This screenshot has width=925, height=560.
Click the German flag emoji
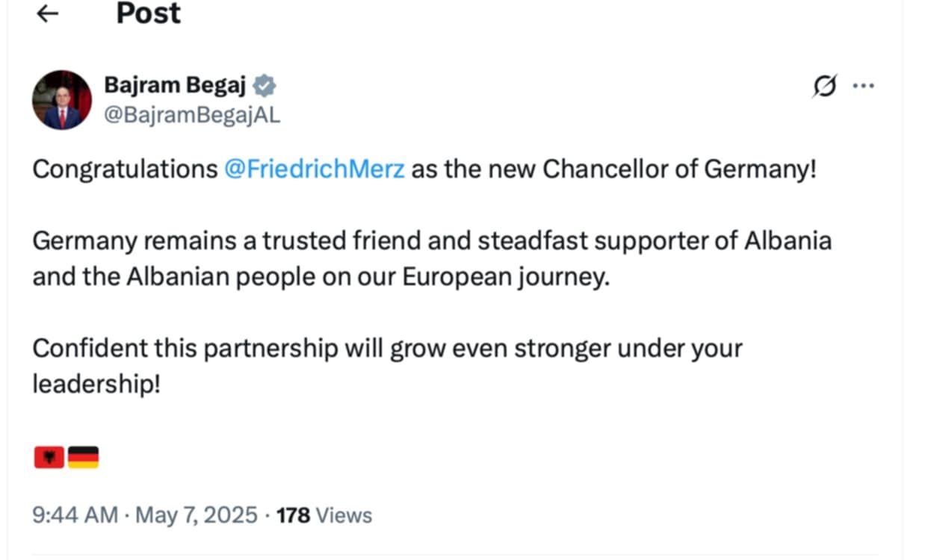coord(83,457)
